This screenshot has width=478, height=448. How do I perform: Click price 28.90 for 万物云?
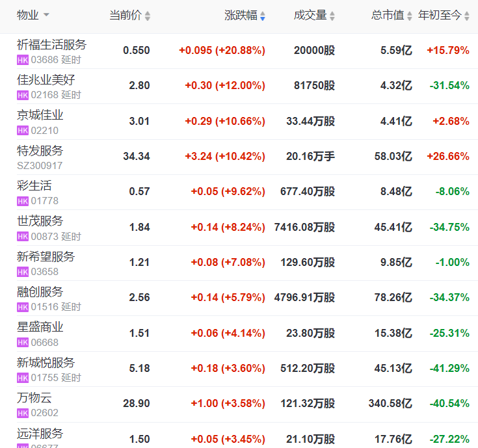(x=137, y=404)
